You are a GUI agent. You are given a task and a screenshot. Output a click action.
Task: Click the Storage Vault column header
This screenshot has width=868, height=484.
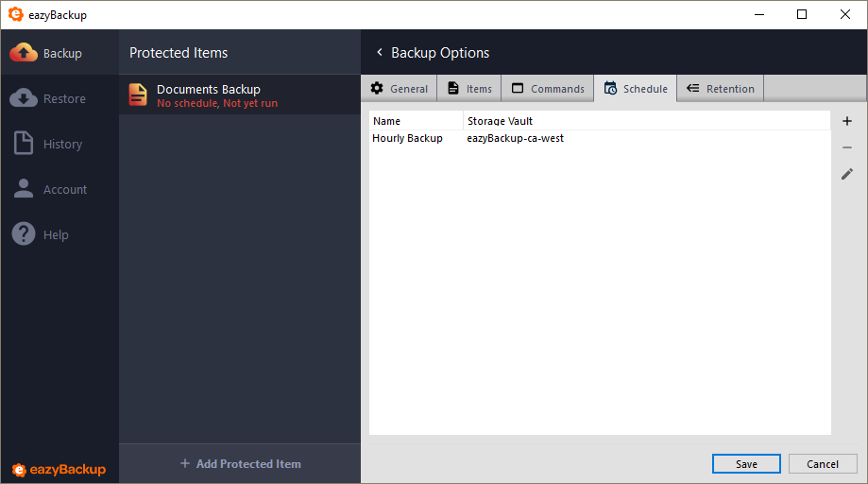tap(647, 121)
